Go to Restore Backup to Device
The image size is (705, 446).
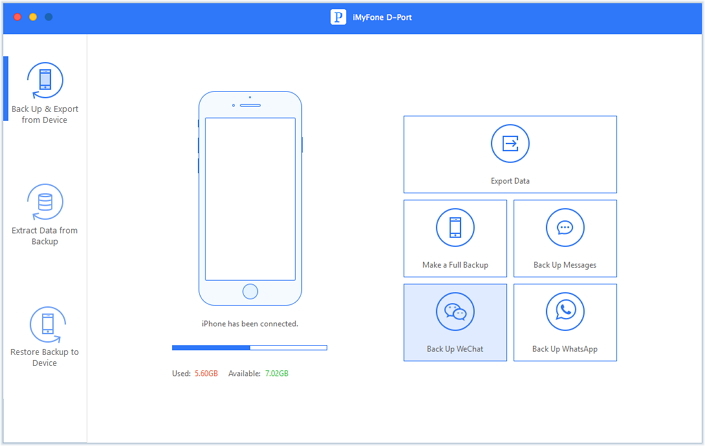tap(45, 337)
